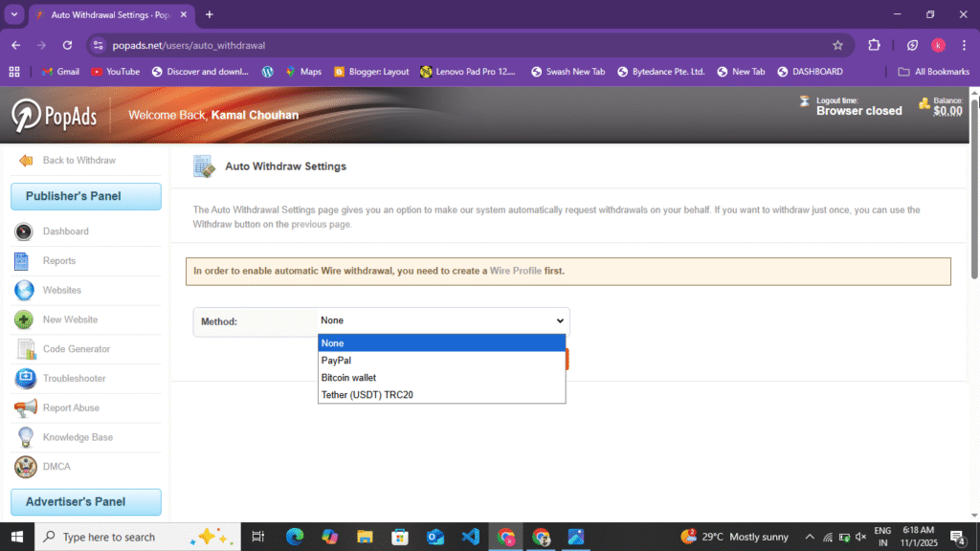
Task: Select Tether (USDT) TRC20 option
Action: (x=368, y=394)
